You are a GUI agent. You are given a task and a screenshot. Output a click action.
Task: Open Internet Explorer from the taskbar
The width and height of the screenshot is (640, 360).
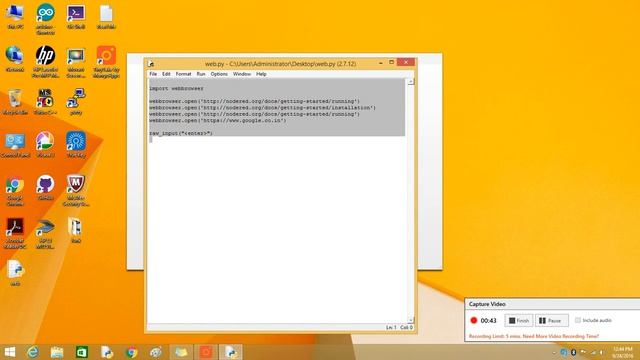coord(33,352)
